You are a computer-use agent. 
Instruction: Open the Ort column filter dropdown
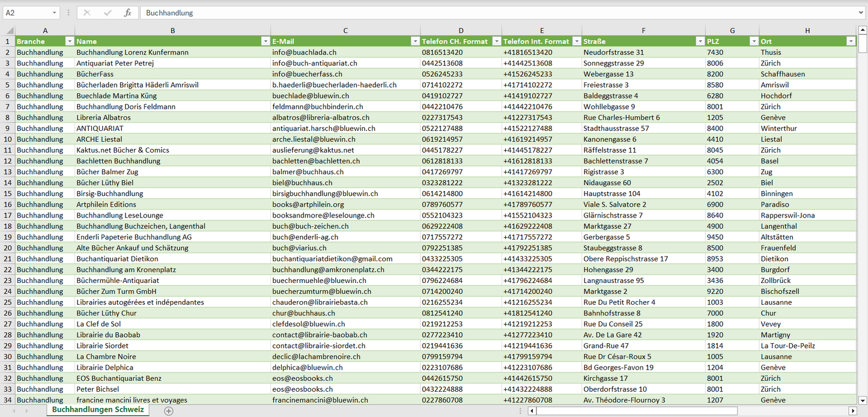point(850,41)
